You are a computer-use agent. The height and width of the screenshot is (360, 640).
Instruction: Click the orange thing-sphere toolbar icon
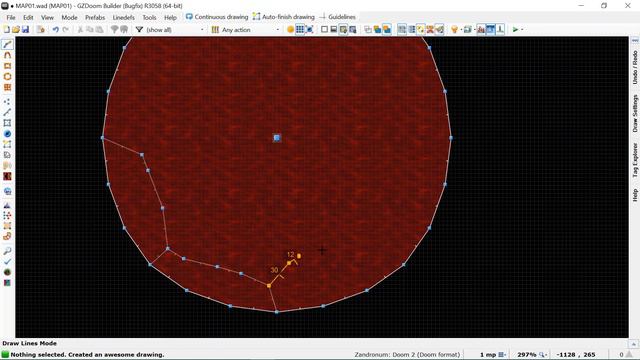(290, 29)
